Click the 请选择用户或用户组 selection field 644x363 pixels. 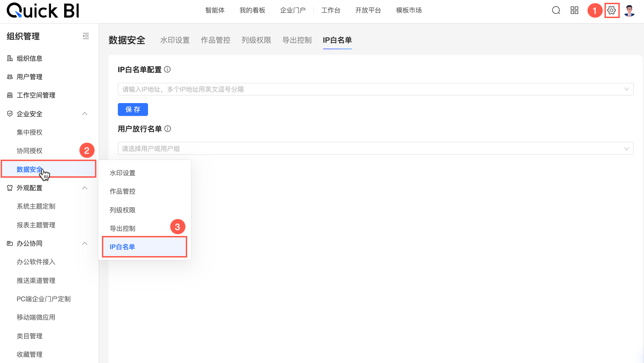tap(375, 149)
